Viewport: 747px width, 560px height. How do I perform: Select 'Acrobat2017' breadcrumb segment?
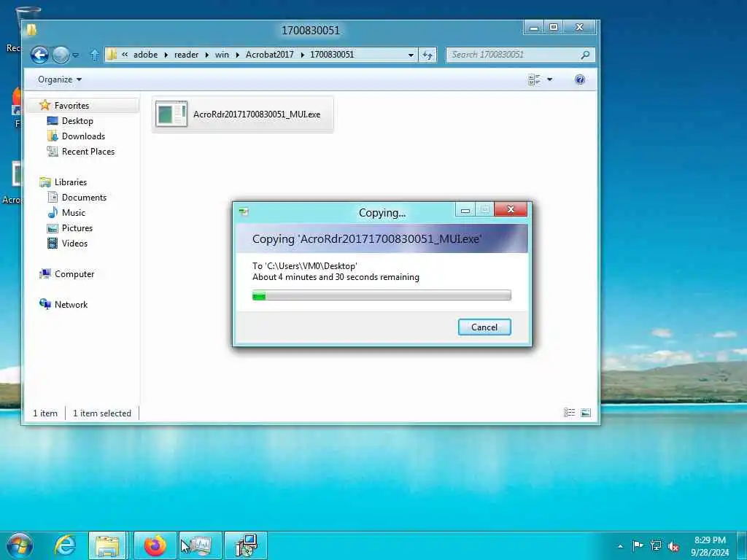[270, 54]
